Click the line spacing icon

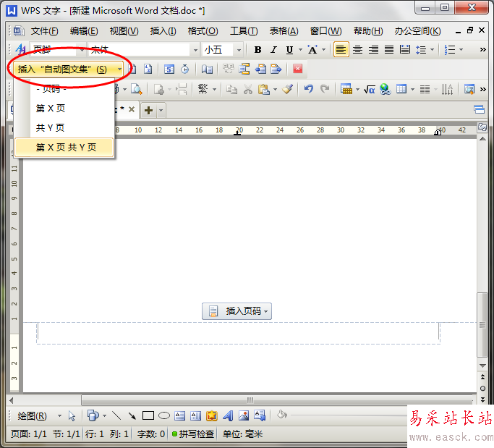(x=421, y=50)
